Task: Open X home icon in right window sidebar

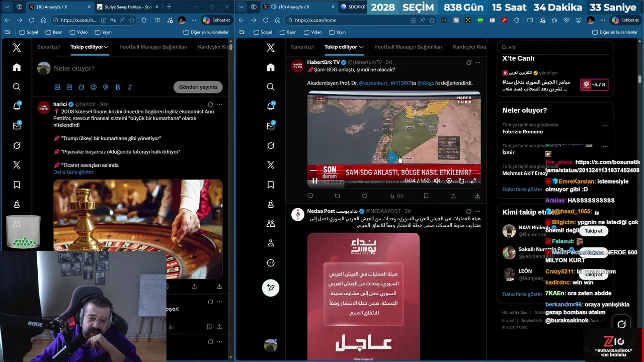Action: point(271,67)
